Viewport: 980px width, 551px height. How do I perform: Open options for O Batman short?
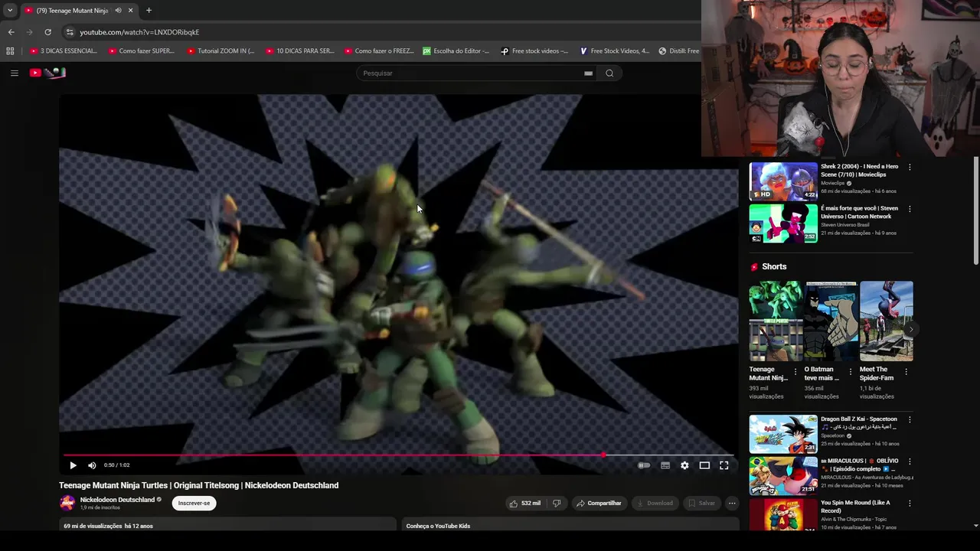[x=850, y=372]
